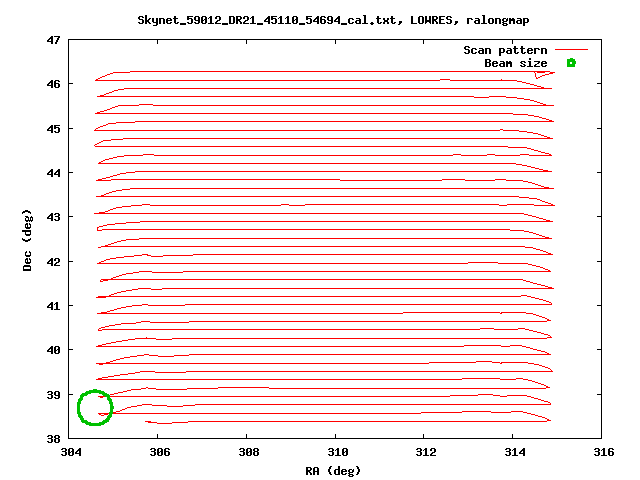Click the Dec tick label 41

pos(53,306)
